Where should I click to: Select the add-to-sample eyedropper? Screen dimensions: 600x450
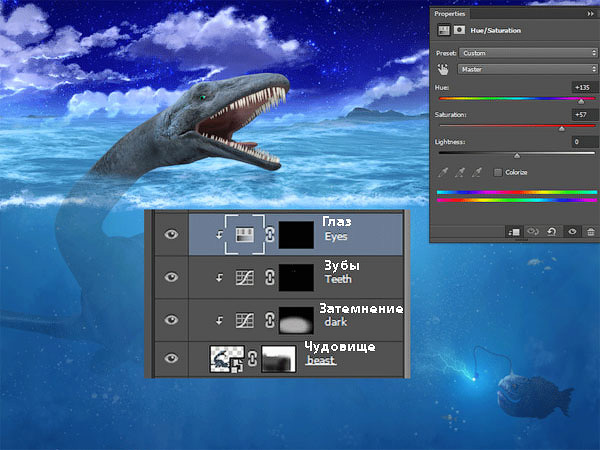click(460, 173)
